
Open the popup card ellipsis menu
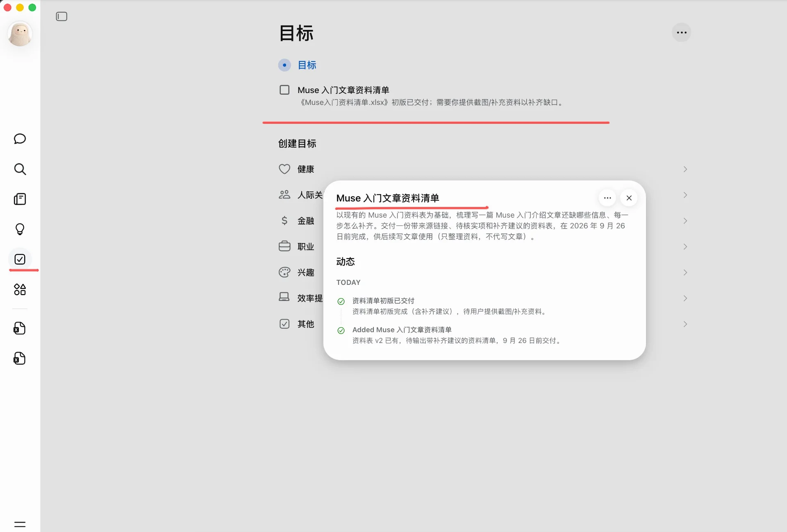[607, 198]
